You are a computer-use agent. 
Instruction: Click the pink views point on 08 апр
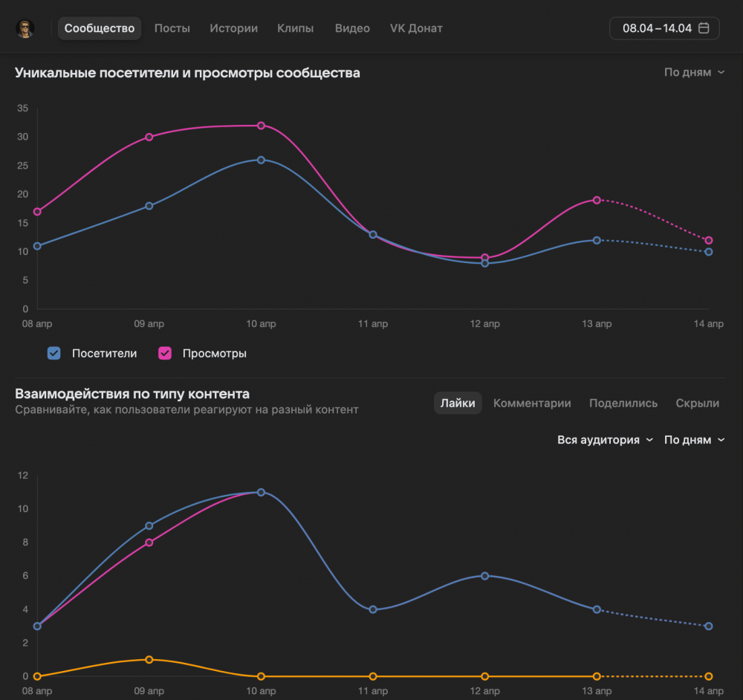click(37, 212)
